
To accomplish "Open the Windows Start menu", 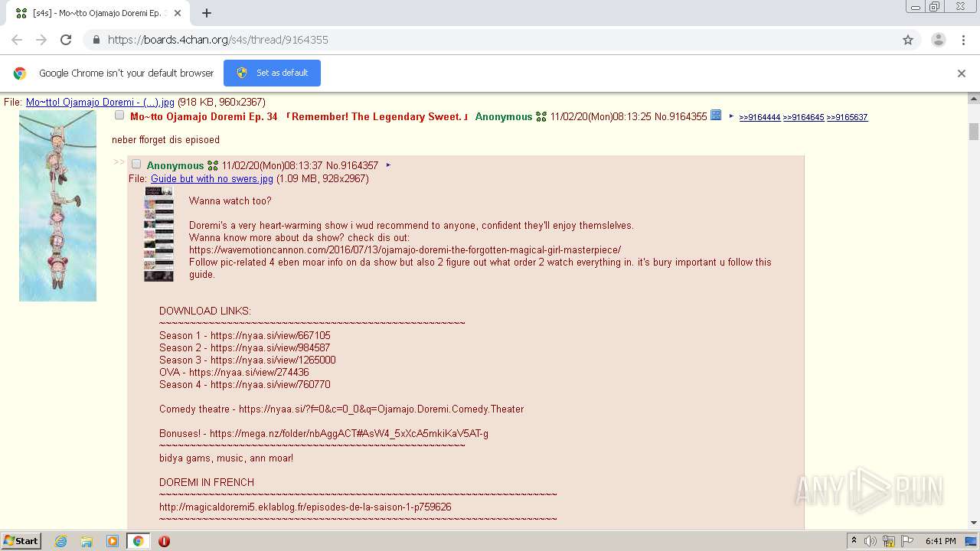I will (21, 540).
